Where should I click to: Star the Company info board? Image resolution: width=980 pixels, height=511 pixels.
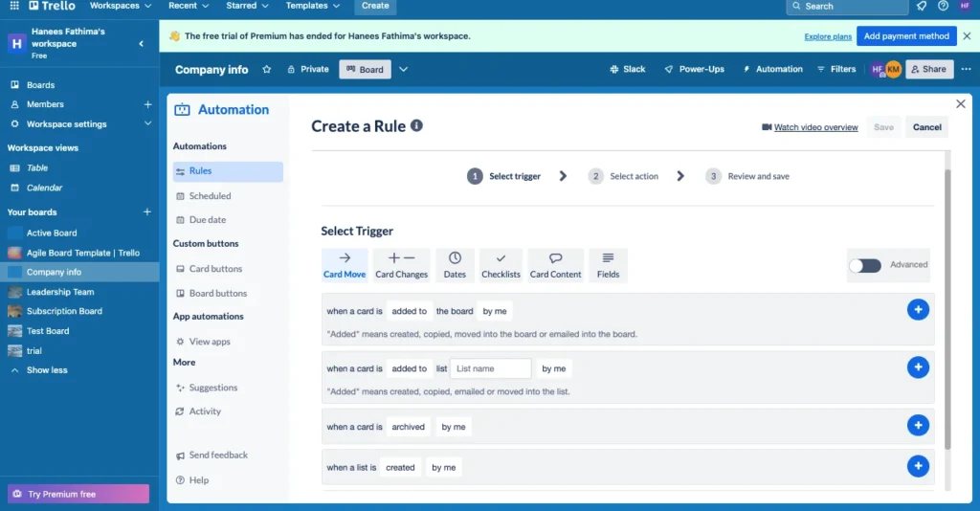[267, 69]
